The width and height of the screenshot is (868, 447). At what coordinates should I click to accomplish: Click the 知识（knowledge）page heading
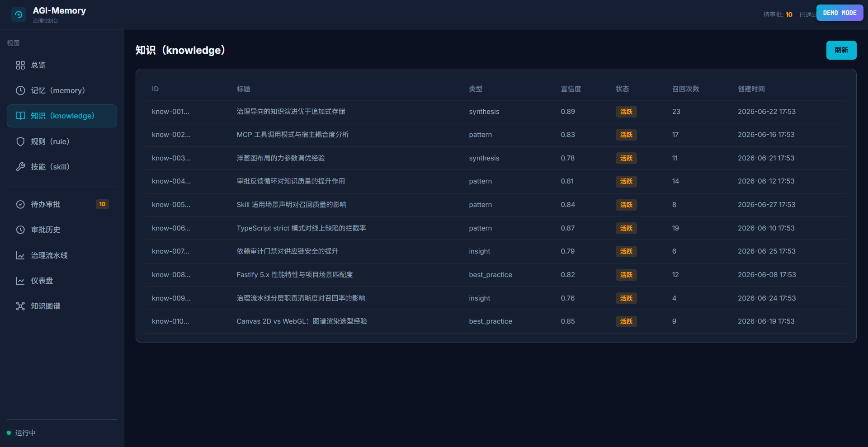pyautogui.click(x=181, y=50)
